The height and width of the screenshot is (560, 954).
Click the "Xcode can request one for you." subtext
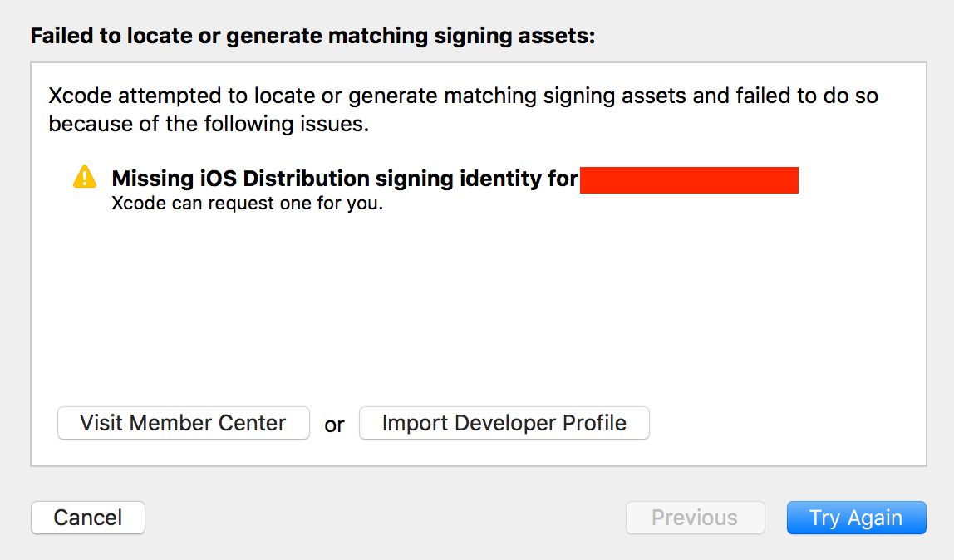[247, 204]
